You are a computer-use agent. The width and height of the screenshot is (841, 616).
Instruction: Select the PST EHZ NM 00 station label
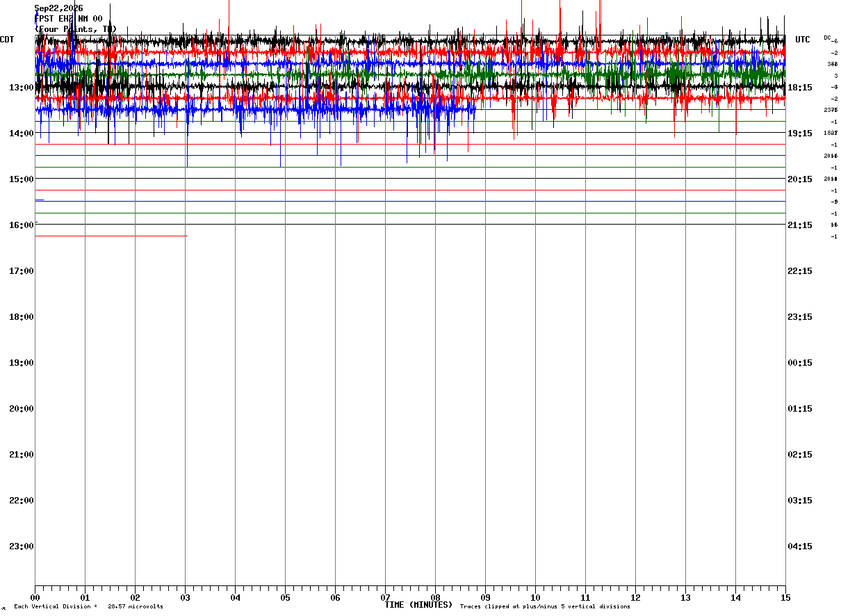(68, 19)
